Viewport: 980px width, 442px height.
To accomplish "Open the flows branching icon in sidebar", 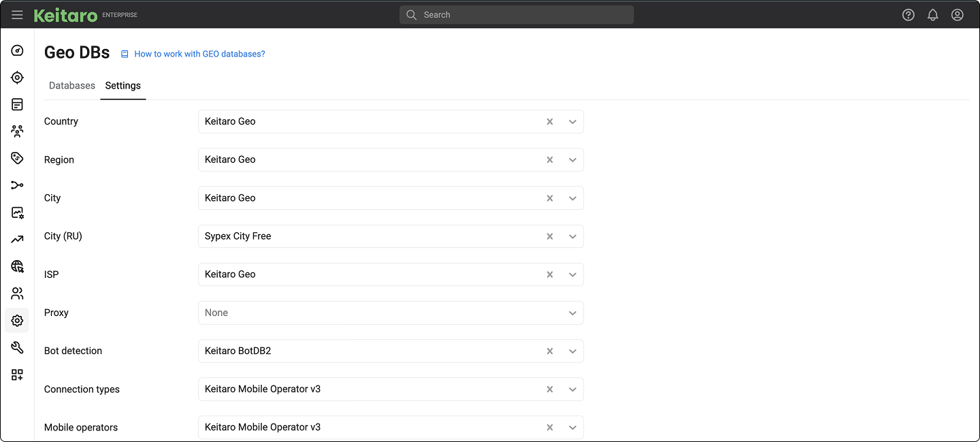I will pos(18,185).
